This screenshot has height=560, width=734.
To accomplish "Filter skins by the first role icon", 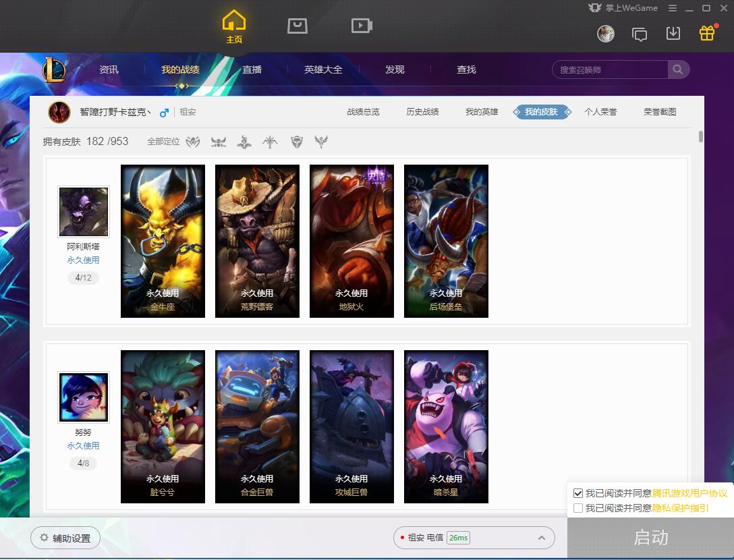I will [x=193, y=142].
